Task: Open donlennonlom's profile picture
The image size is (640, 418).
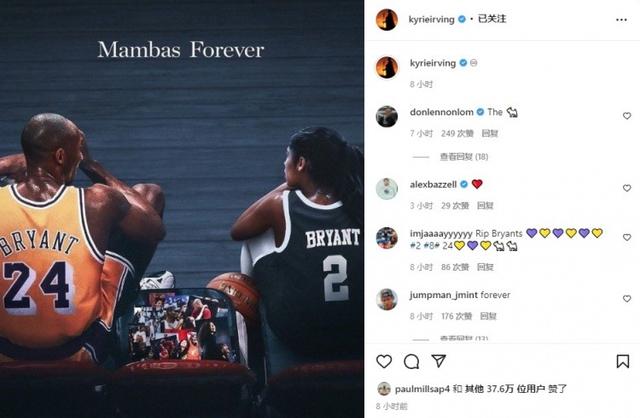Action: click(387, 116)
